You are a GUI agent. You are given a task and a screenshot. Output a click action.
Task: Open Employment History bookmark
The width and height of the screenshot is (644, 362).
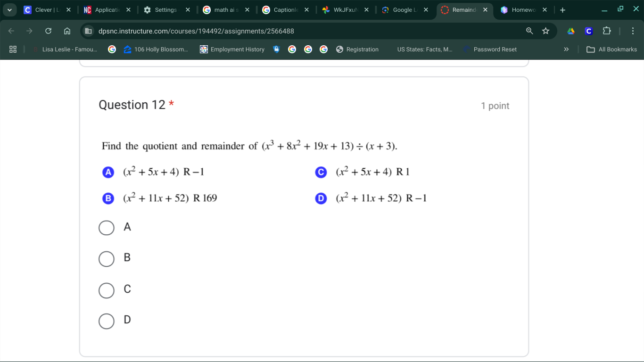pos(232,49)
